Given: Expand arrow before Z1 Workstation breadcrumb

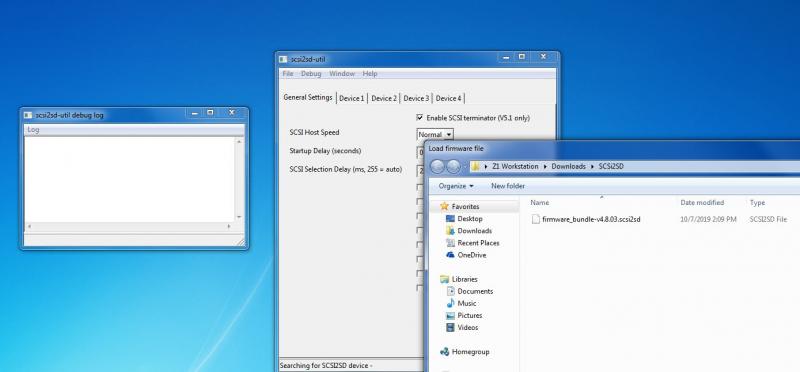Looking at the screenshot, I should click(x=487, y=166).
